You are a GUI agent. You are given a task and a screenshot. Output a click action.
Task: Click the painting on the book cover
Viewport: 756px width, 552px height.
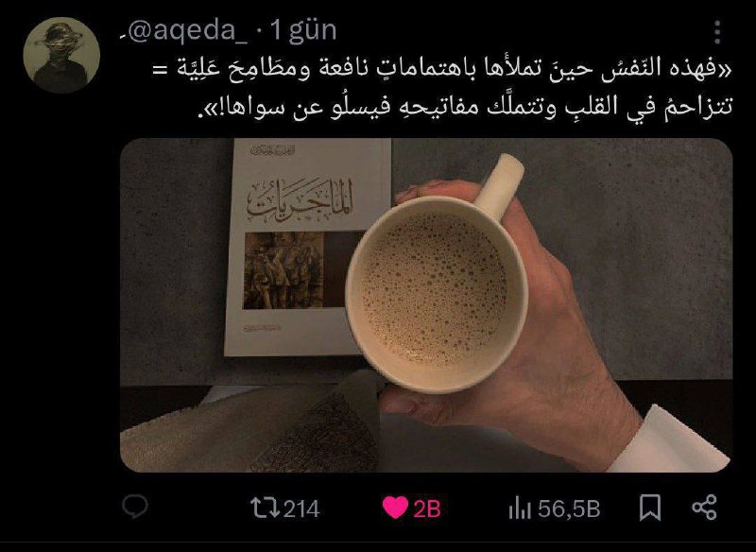tap(283, 270)
